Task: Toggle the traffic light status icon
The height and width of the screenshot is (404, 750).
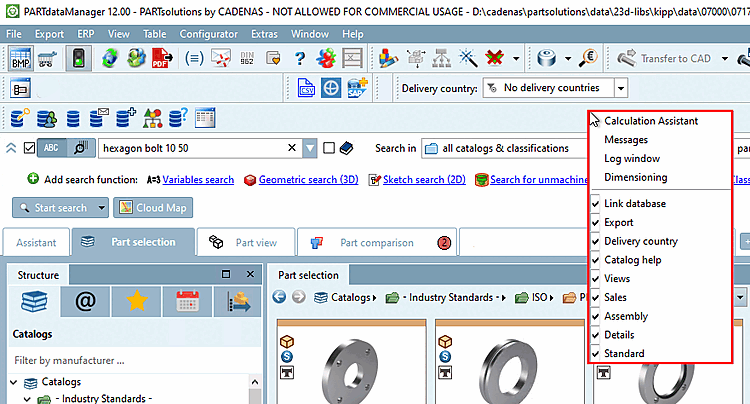Action: coord(78,59)
